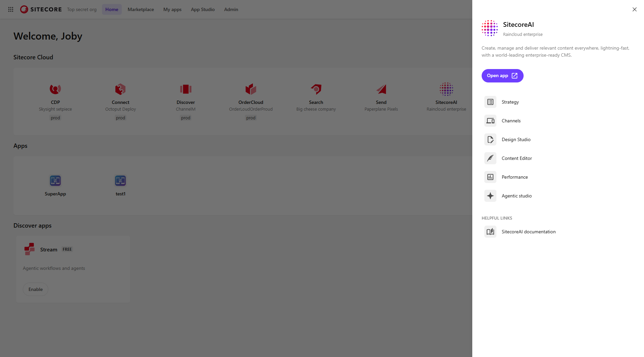The height and width of the screenshot is (357, 644).
Task: Open SitecoreAI documentation link
Action: pos(529,232)
